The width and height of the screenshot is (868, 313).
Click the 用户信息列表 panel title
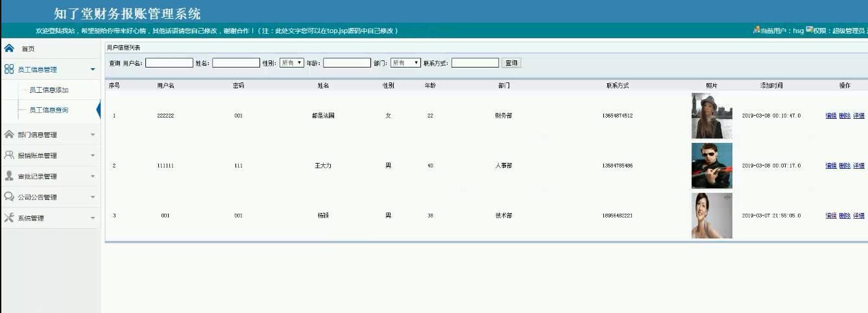point(123,47)
